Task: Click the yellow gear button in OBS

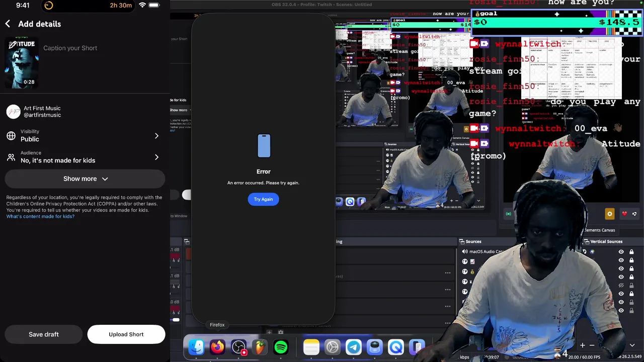Action: 610,214
